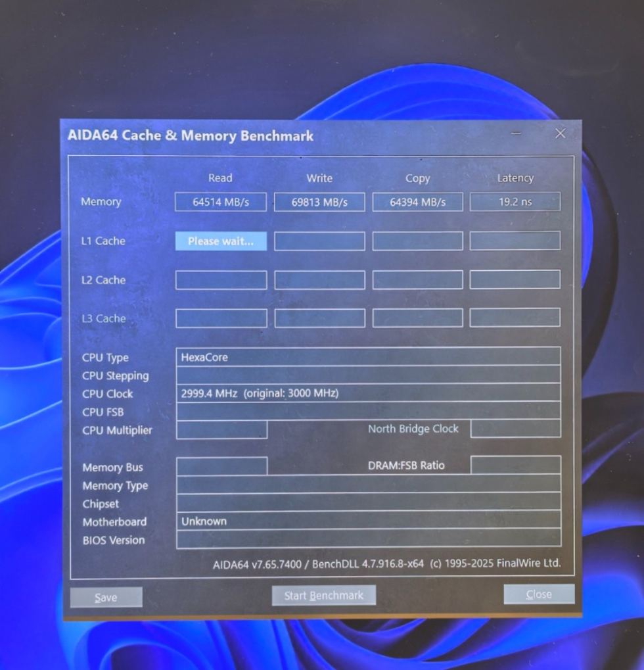Click the CPU Stepping label
Image resolution: width=644 pixels, height=670 pixels.
(x=116, y=376)
